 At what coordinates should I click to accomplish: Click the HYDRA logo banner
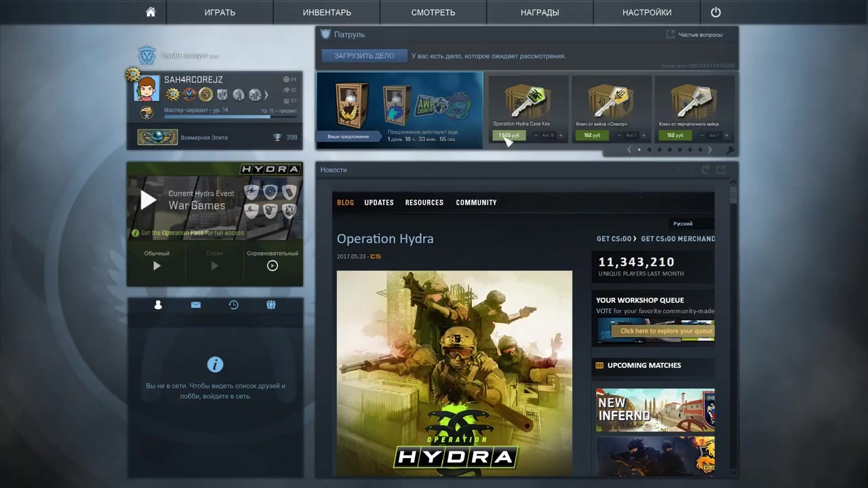pos(271,169)
